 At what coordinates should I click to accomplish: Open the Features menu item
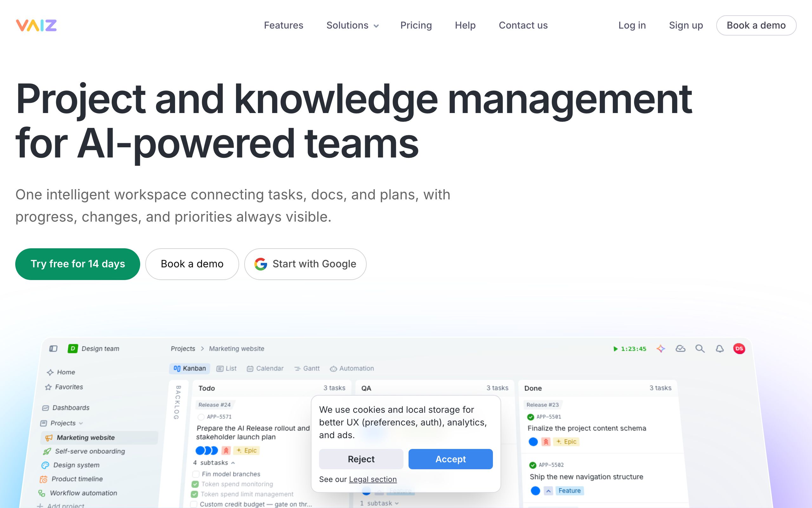coord(284,25)
